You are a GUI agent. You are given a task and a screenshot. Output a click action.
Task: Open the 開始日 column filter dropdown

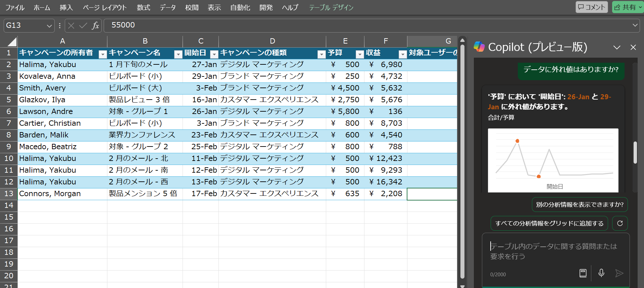(214, 54)
